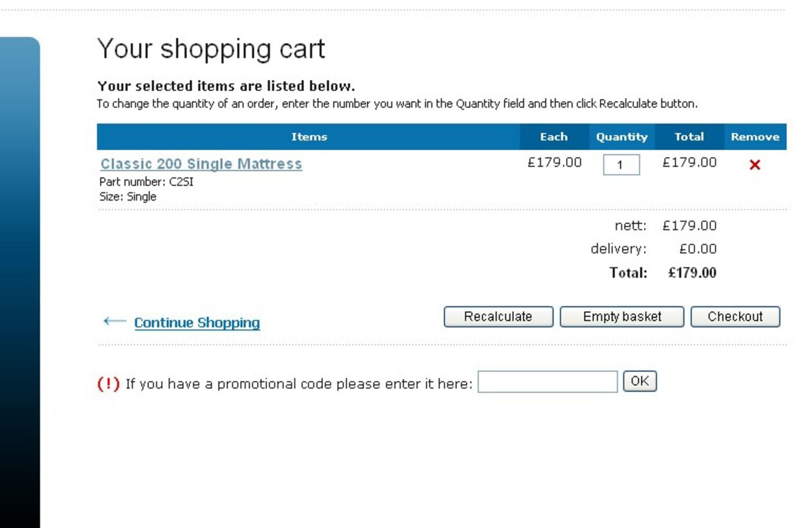Screen dimensions: 812x528
Task: Follow the Continue Shopping link
Action: pyautogui.click(x=197, y=323)
